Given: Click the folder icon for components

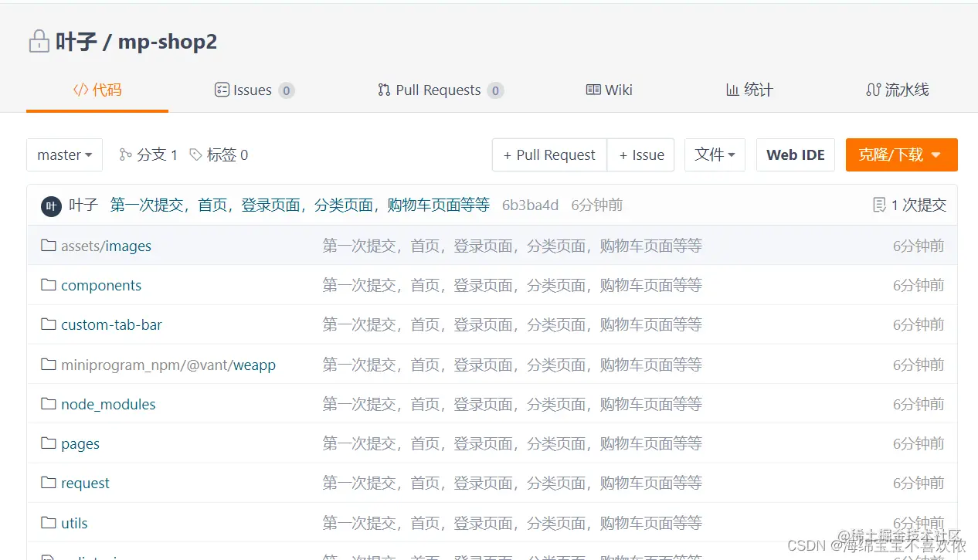Looking at the screenshot, I should point(49,285).
